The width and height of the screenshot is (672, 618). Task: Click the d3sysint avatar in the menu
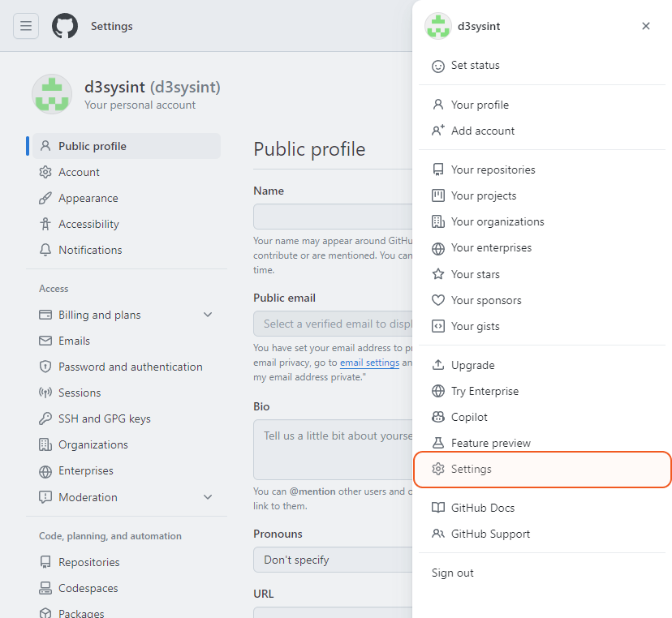[437, 25]
